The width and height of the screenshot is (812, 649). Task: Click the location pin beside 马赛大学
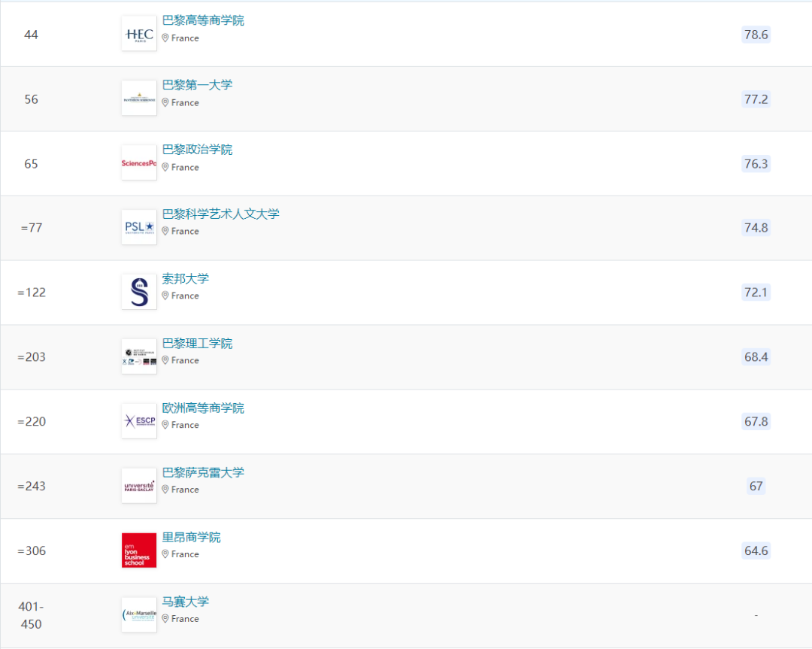click(x=165, y=618)
